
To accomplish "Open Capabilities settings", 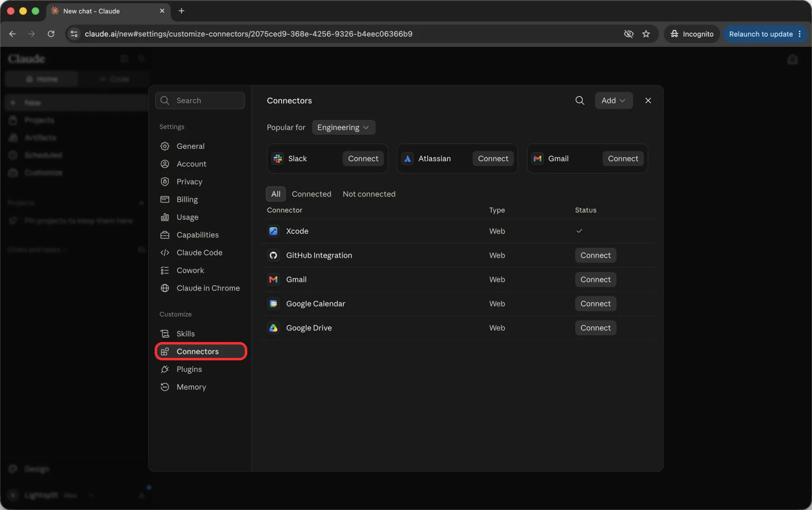I will [201, 235].
